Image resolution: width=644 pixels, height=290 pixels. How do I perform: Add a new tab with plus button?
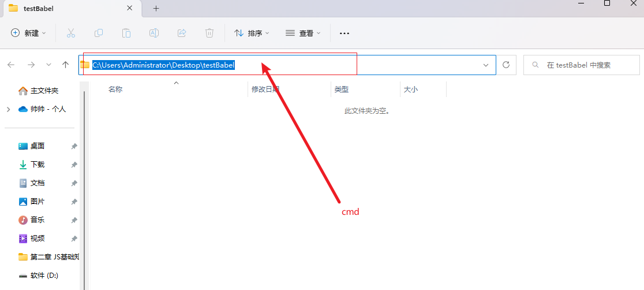pyautogui.click(x=156, y=8)
